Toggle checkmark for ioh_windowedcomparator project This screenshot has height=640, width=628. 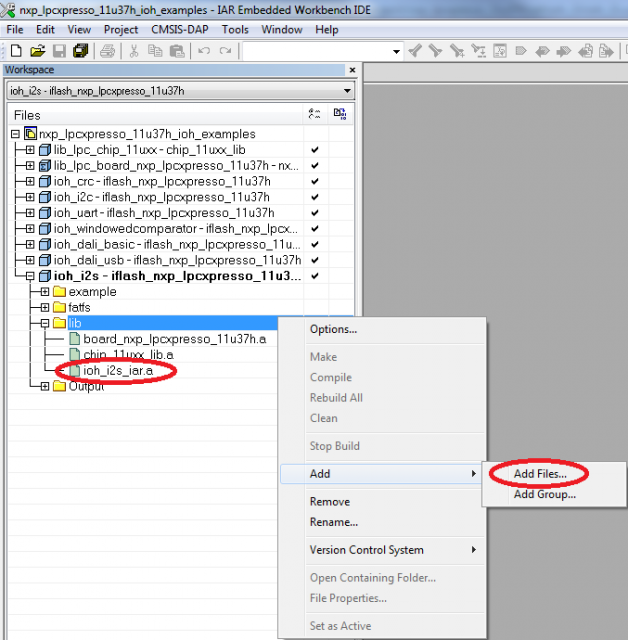315,229
